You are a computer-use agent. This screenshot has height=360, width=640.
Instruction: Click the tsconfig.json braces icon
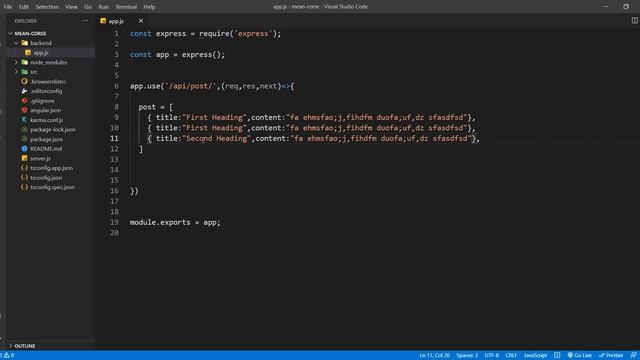click(24, 178)
